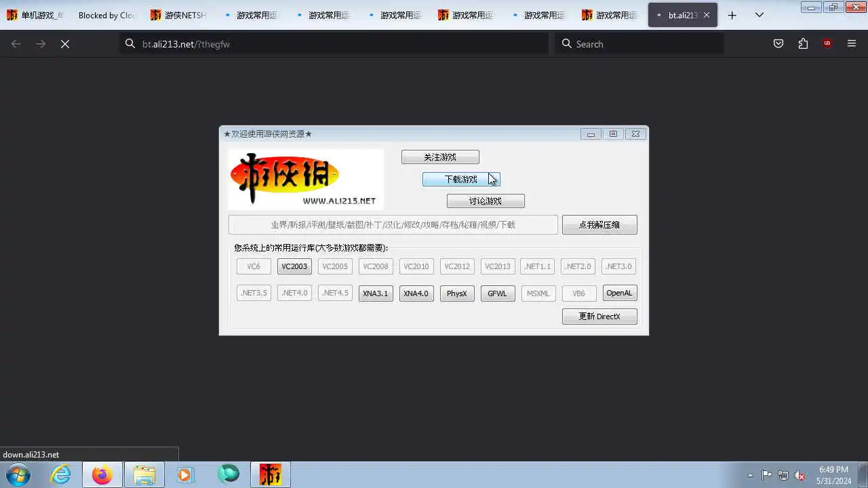Screen dimensions: 868x488
Task: Click the Action Center flag tray icon
Action: pos(766,475)
